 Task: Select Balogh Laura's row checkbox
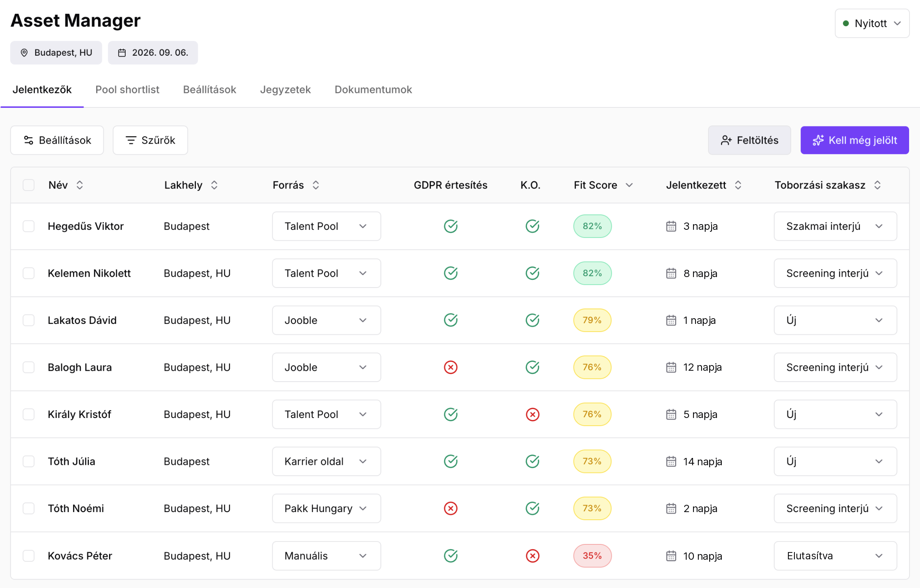(29, 367)
